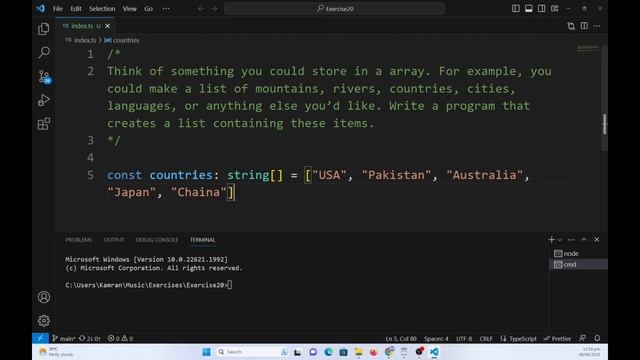Open the Edit menu
The image size is (640, 360).
(x=76, y=9)
